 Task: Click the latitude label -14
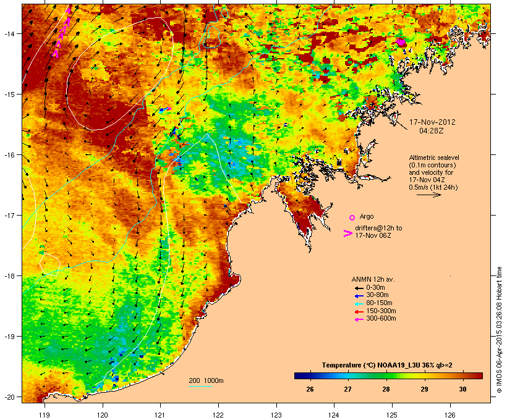coord(9,33)
